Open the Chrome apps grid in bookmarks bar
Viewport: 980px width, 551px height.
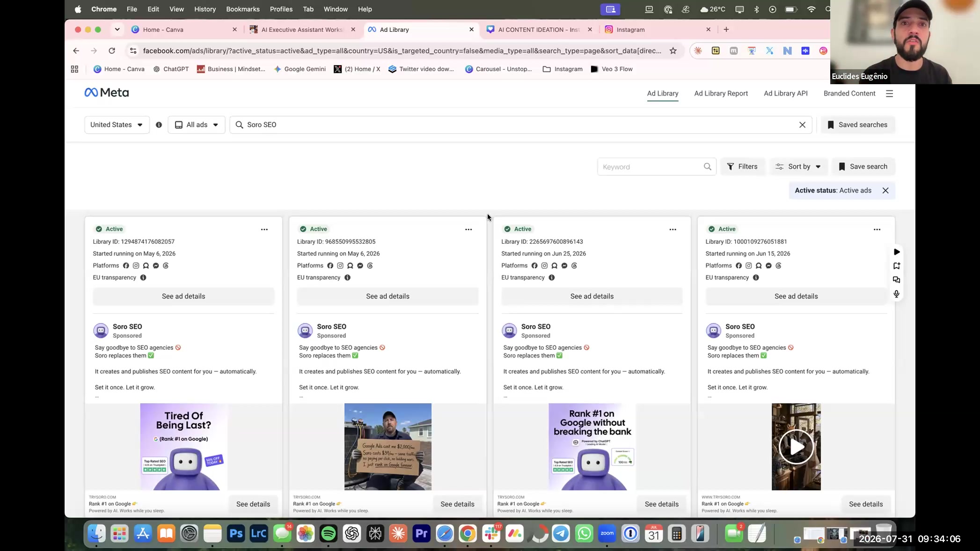(x=74, y=69)
